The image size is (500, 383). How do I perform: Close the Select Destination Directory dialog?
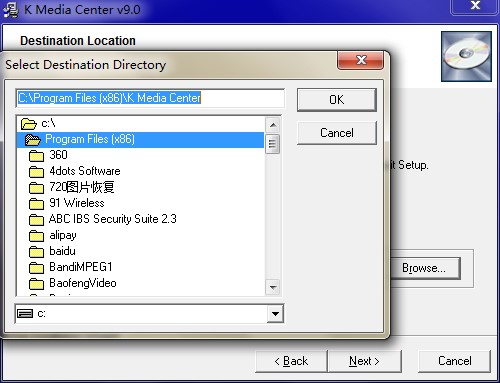pos(361,60)
